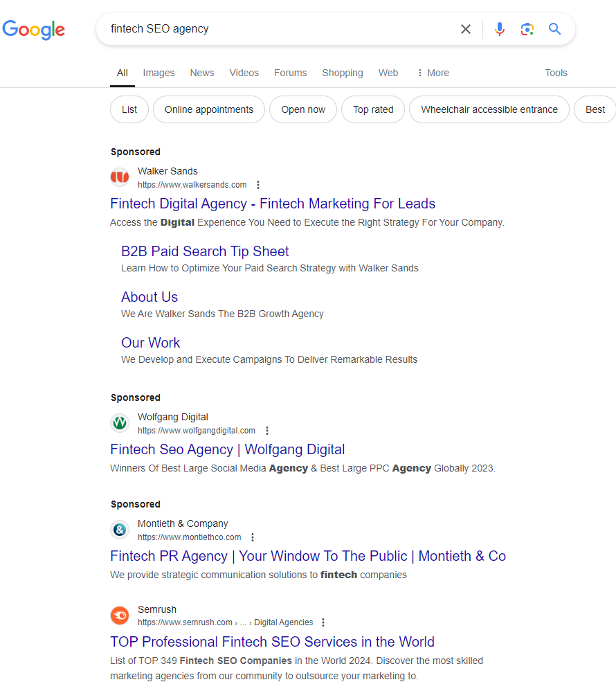Viewport: 616px width, 691px height.
Task: Open the search Tools options
Action: coord(556,73)
